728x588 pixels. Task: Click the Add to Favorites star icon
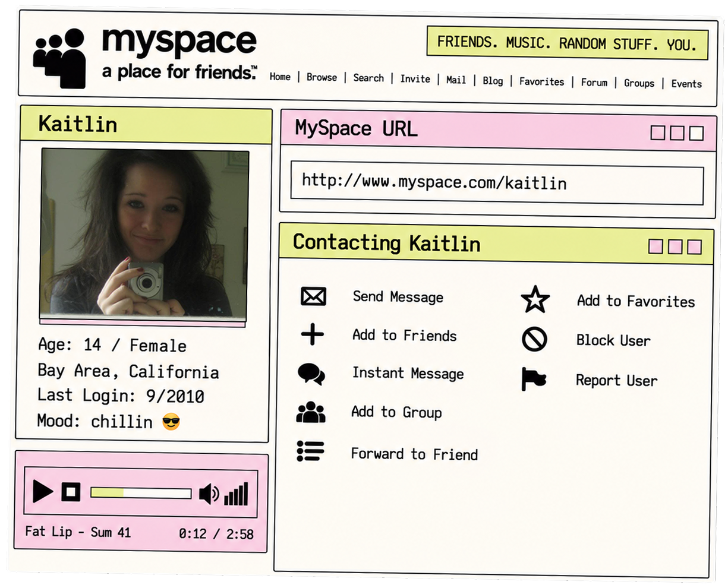(x=535, y=299)
